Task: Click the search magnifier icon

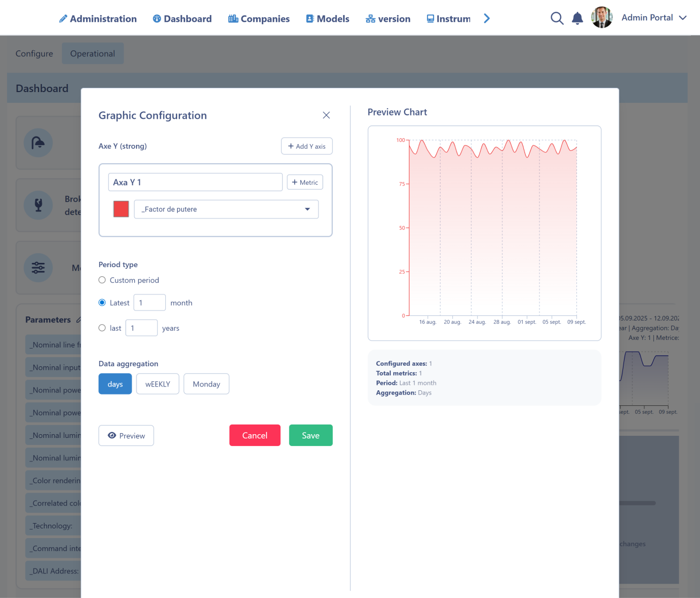Action: click(x=557, y=18)
